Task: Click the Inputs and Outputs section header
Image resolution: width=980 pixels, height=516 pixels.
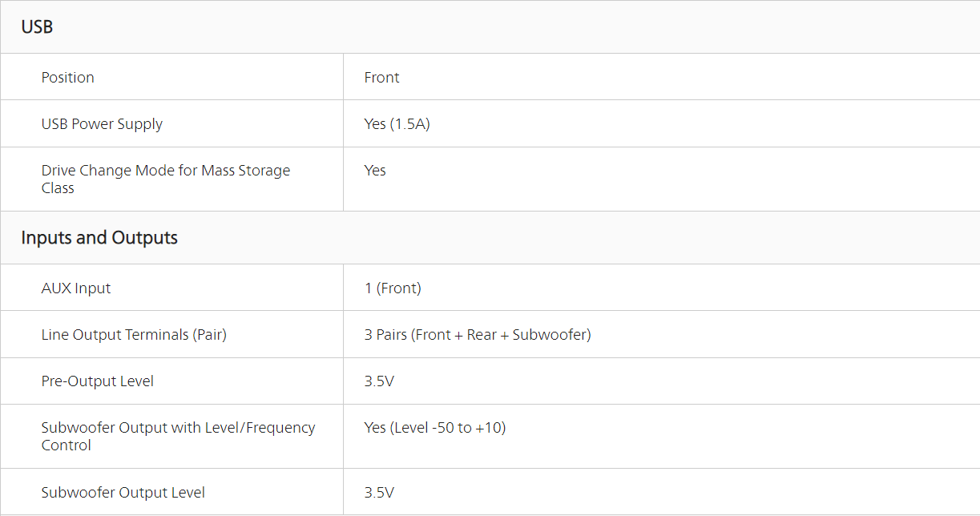Action: (99, 238)
